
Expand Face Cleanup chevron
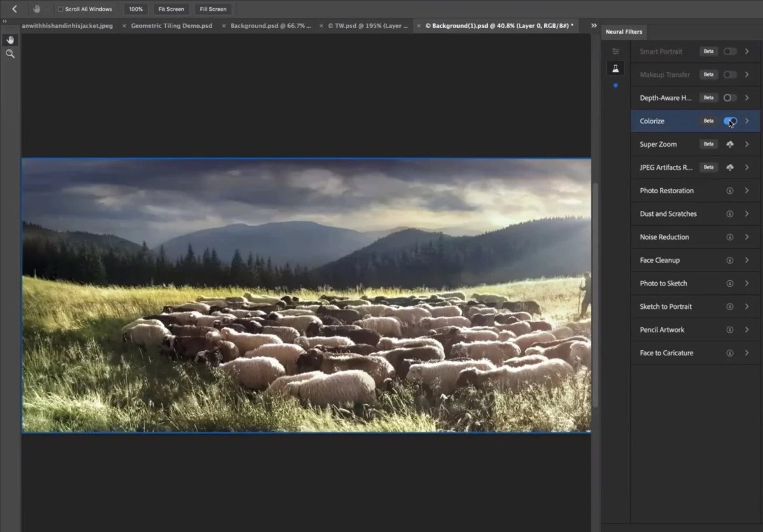click(747, 260)
